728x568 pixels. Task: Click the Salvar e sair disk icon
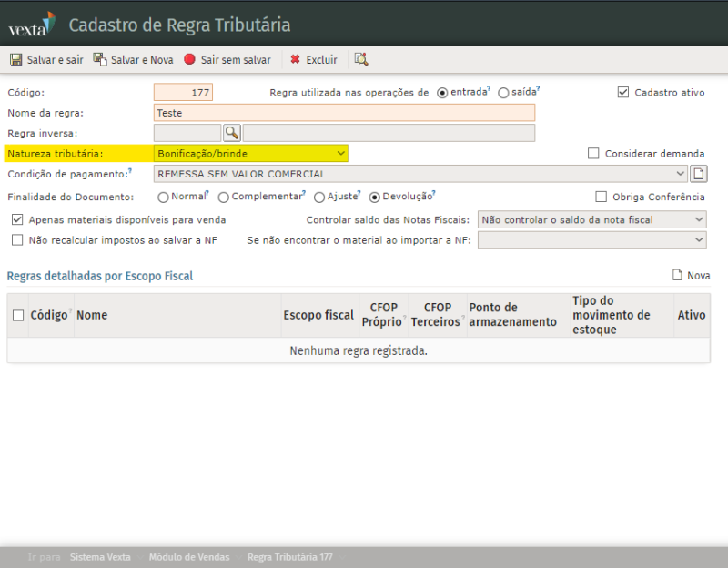[15, 60]
